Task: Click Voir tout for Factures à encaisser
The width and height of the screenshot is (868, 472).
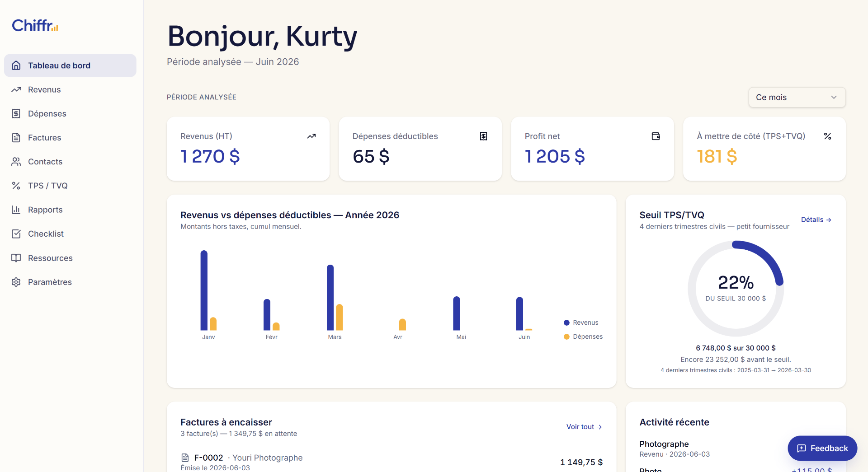Action: pyautogui.click(x=584, y=426)
